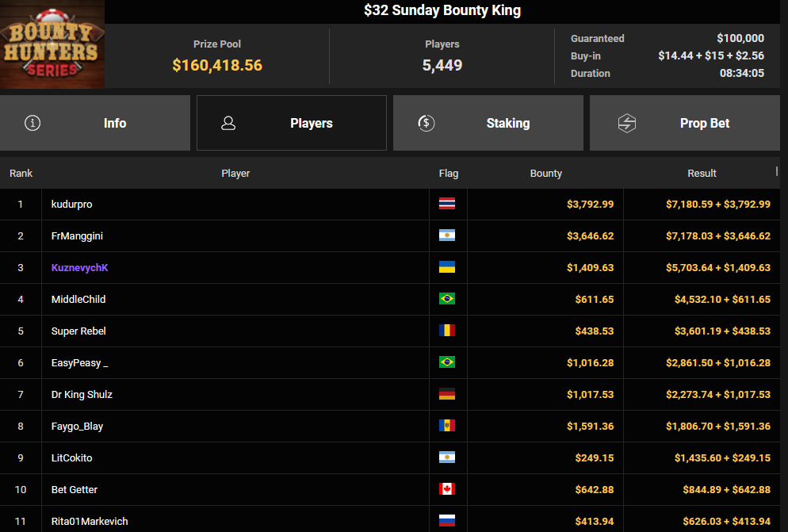Screen dimensions: 788x532
Task: Click Dr King Shulz's Germany flag
Action: (x=447, y=394)
